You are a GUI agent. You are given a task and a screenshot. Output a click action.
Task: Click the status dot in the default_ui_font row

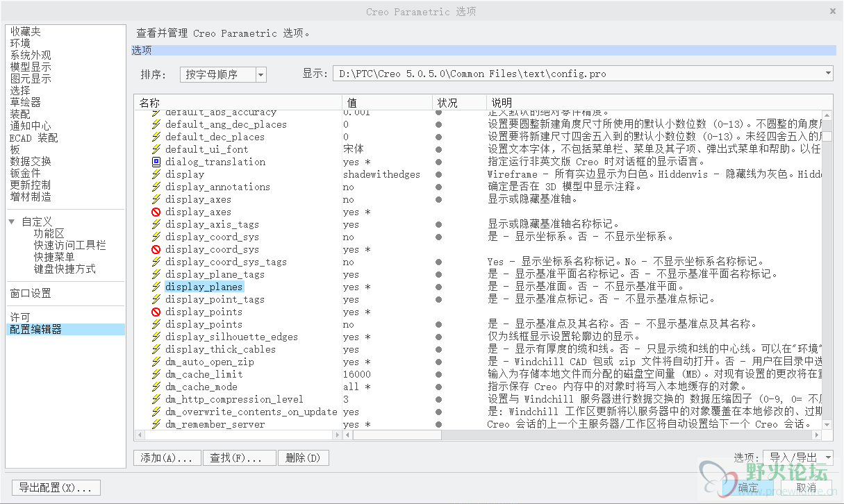click(438, 149)
